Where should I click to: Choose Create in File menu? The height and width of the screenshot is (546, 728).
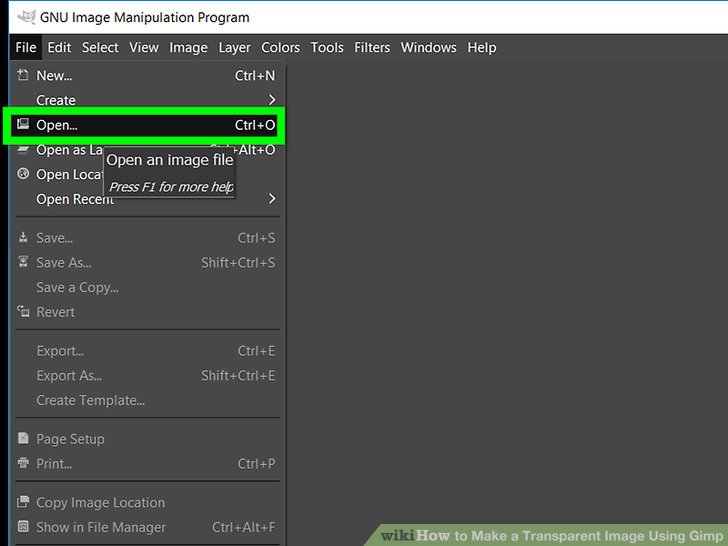[146, 100]
